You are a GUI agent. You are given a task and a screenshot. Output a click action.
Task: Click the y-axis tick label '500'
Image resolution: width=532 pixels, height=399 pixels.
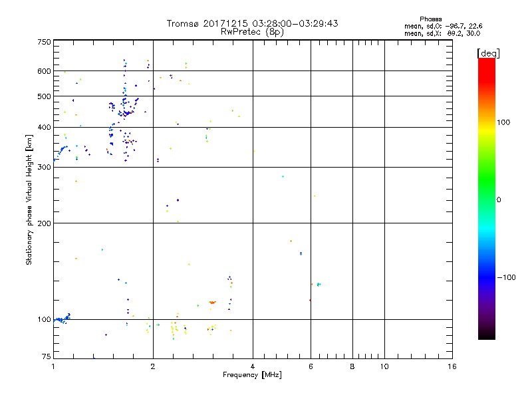coord(44,96)
